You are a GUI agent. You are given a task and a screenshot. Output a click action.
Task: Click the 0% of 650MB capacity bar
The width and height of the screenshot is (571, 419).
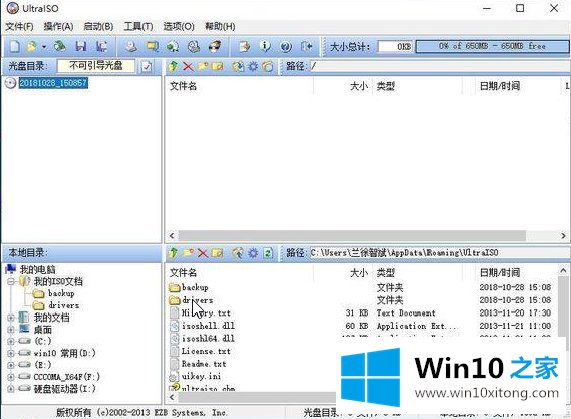tap(492, 46)
